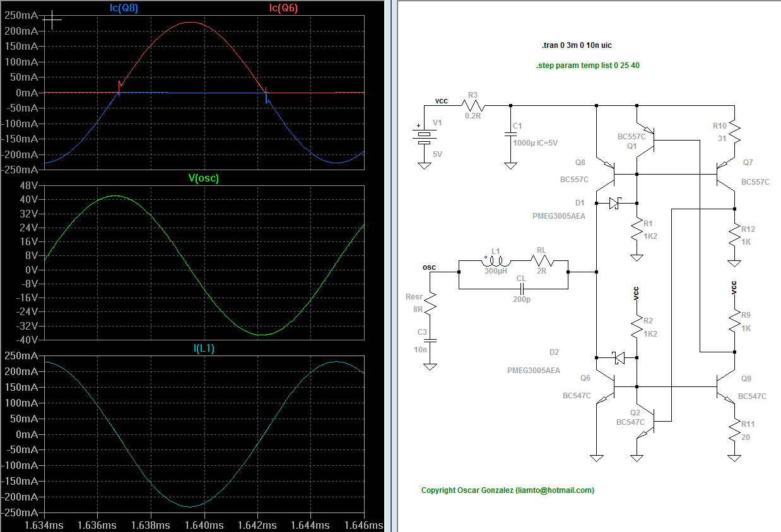Image resolution: width=781 pixels, height=532 pixels.
Task: Select the CL 200p capacitor
Action: pos(520,289)
